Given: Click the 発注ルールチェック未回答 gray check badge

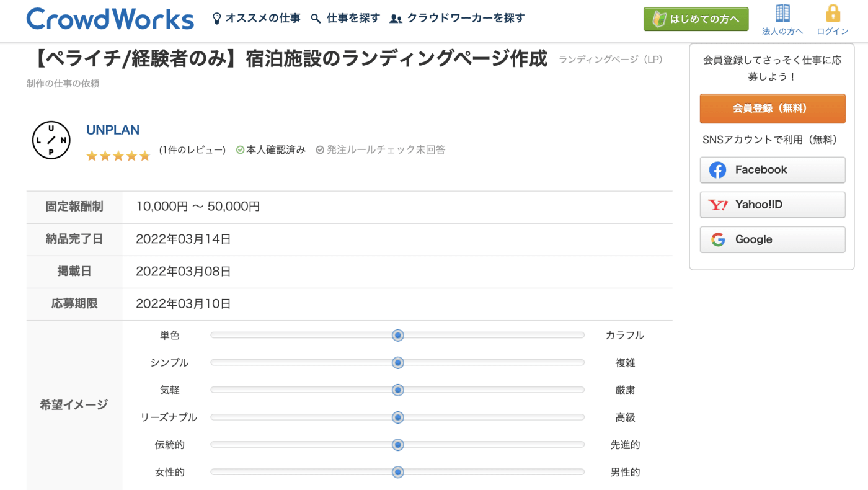Looking at the screenshot, I should click(x=320, y=150).
